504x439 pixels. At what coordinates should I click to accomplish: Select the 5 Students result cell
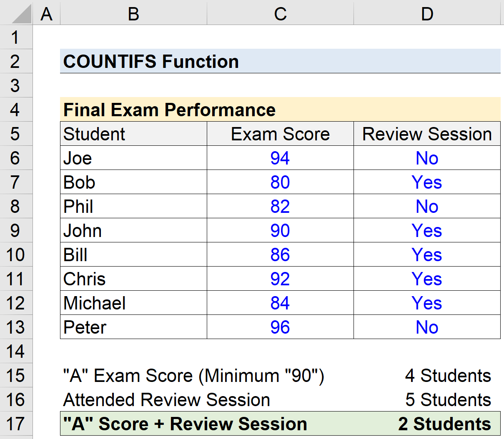(x=427, y=399)
